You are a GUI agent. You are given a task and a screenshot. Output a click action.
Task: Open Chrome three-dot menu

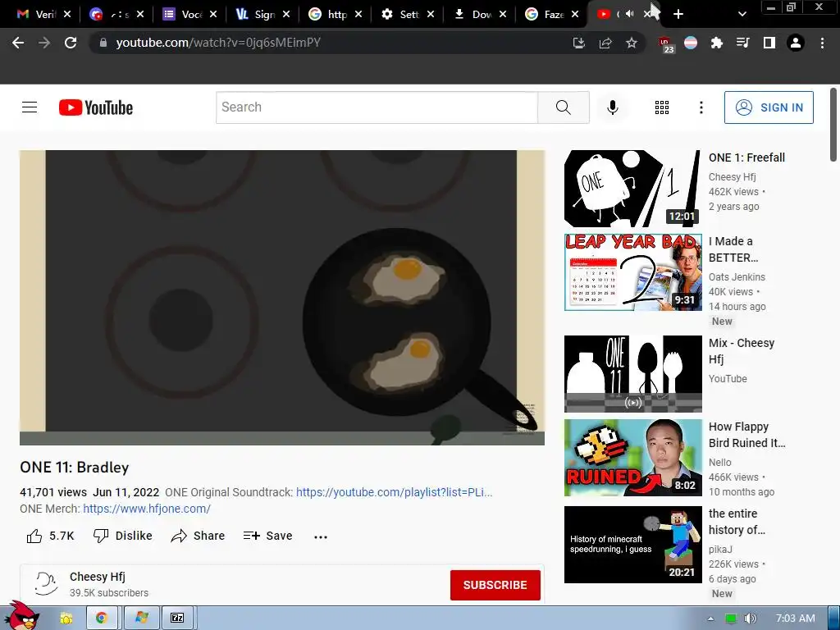822,43
